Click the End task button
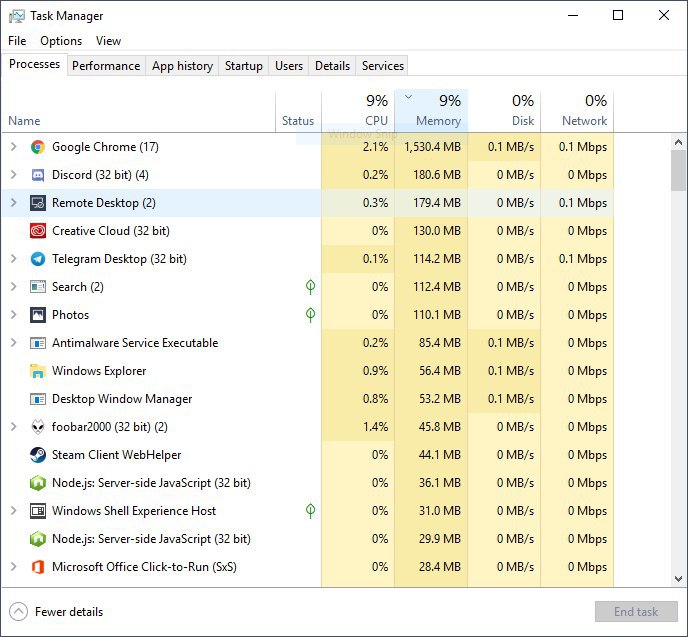The height and width of the screenshot is (637, 688). 636,612
